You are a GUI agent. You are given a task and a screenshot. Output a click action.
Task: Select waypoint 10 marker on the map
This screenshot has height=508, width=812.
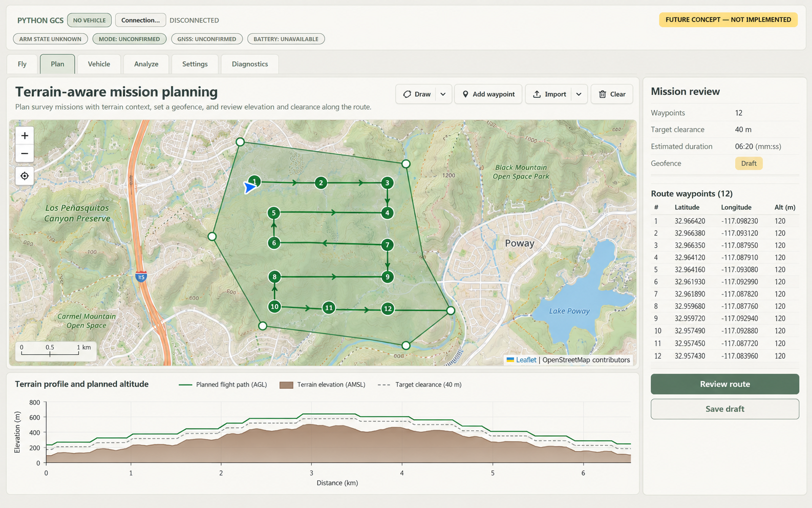point(274,307)
